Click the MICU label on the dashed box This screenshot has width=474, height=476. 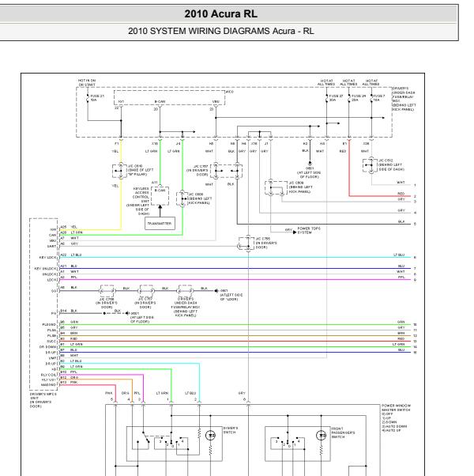tap(230, 92)
